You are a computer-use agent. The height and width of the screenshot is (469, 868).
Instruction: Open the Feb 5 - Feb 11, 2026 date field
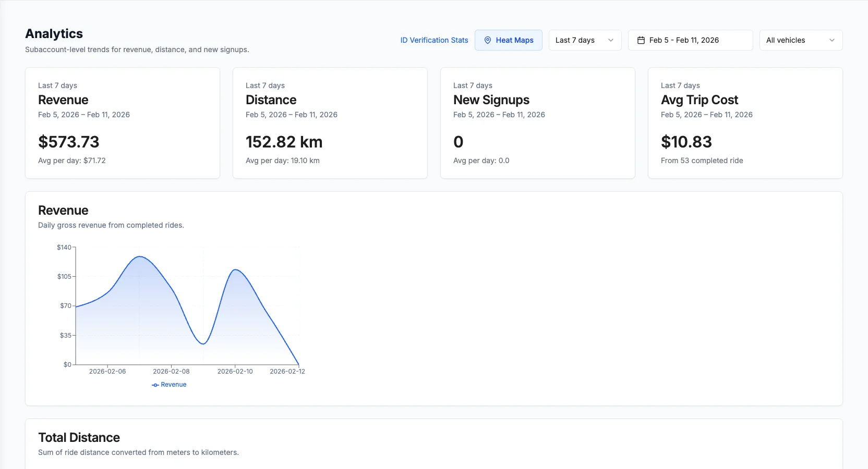[x=691, y=40]
